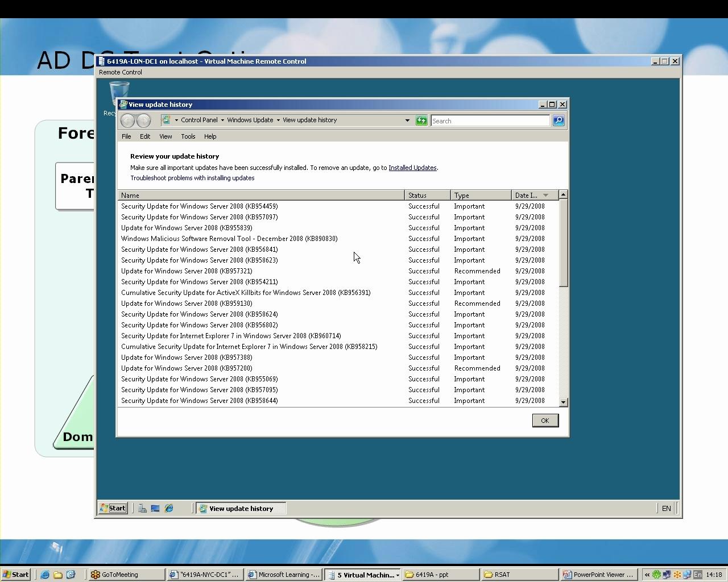
Task: Click the Windows Update icon in address bar
Action: pyautogui.click(x=166, y=120)
